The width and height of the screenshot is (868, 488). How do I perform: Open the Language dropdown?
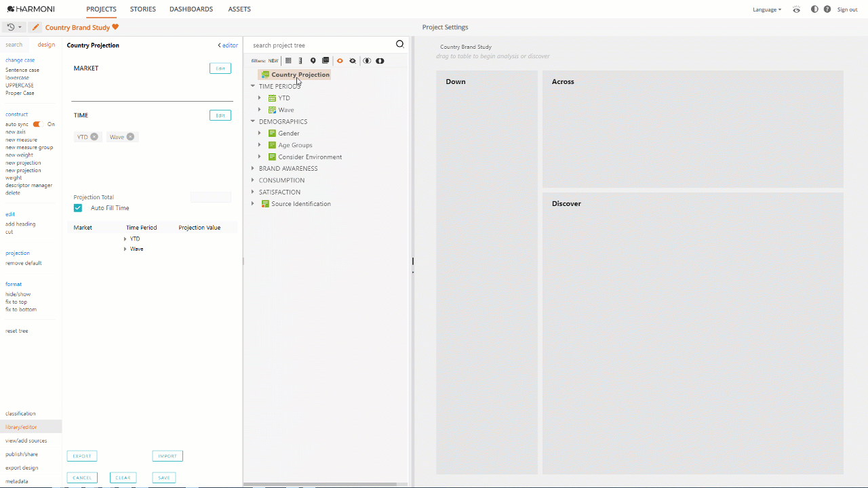pyautogui.click(x=767, y=9)
